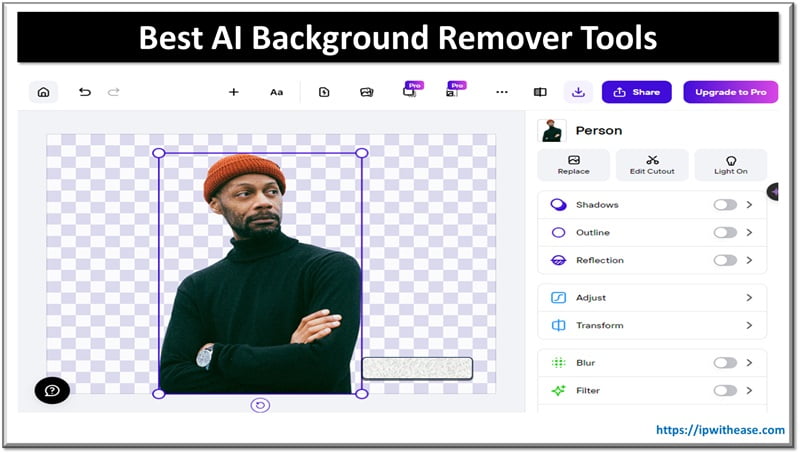
Task: Click the Outline effect icon
Action: 559,233
